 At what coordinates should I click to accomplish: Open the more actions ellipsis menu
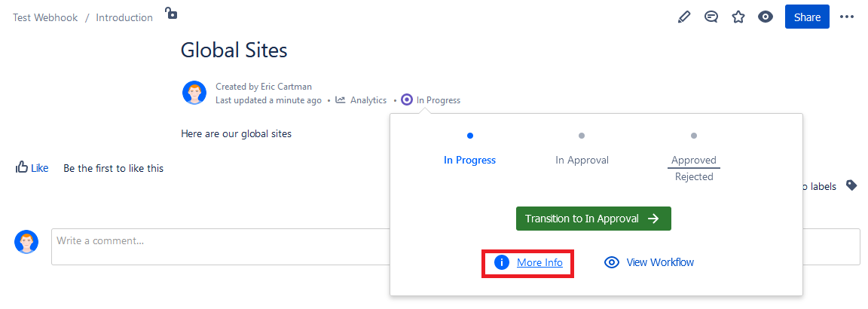coord(848,17)
